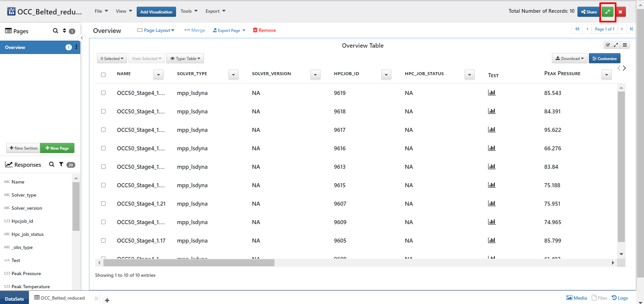This screenshot has width=644, height=304.
Task: Open the Pages three-dot options menu
Action: (x=77, y=47)
